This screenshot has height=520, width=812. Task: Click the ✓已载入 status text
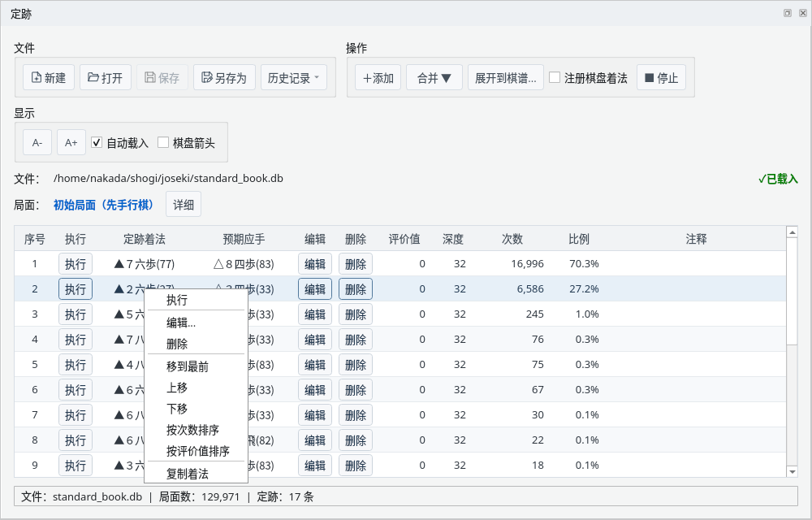pyautogui.click(x=778, y=180)
